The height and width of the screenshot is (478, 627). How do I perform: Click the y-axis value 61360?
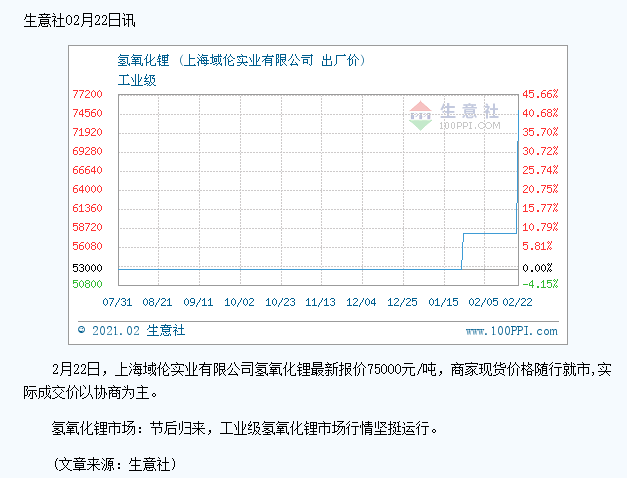[87, 208]
